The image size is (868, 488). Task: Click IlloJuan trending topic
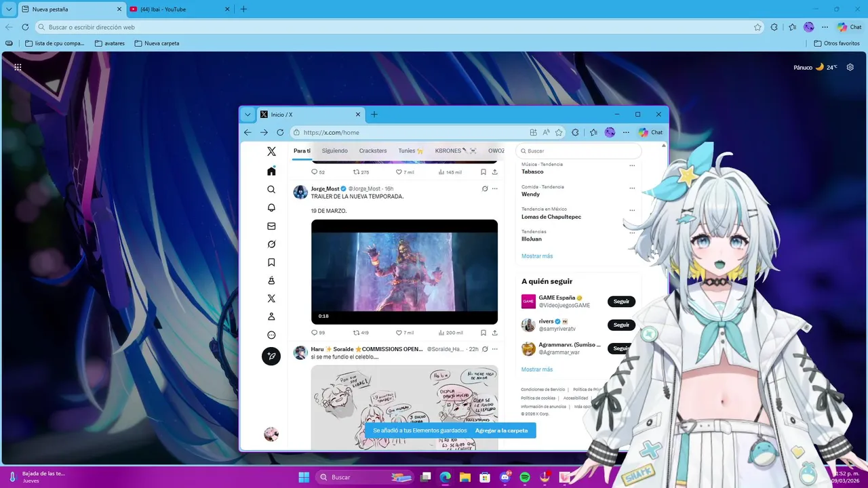pos(532,239)
